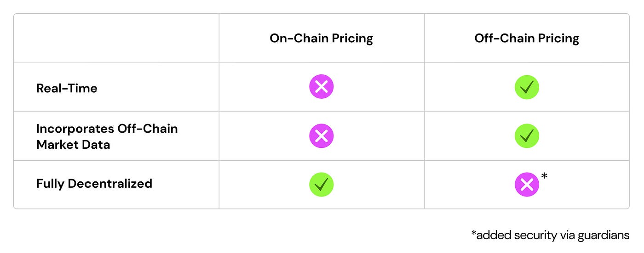Click the green checkmark in Fully Decentralized row
This screenshot has width=644, height=253.
point(321,185)
